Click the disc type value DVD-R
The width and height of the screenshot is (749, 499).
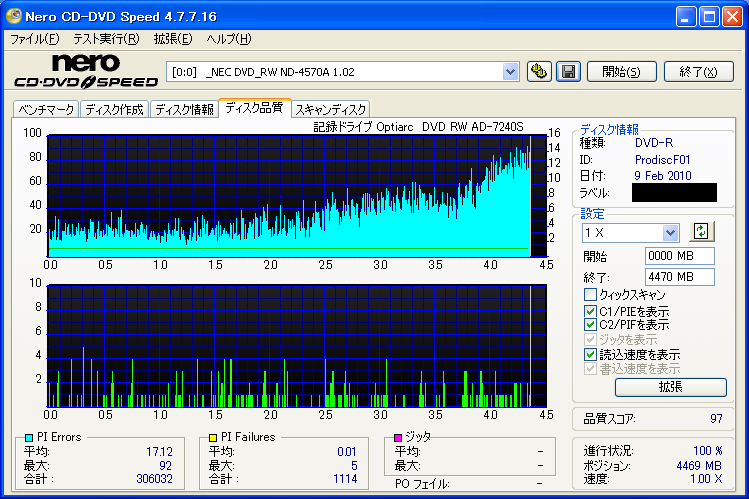(654, 143)
